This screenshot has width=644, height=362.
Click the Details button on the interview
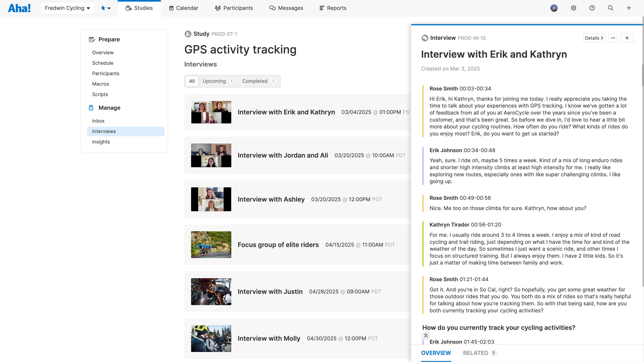594,38
